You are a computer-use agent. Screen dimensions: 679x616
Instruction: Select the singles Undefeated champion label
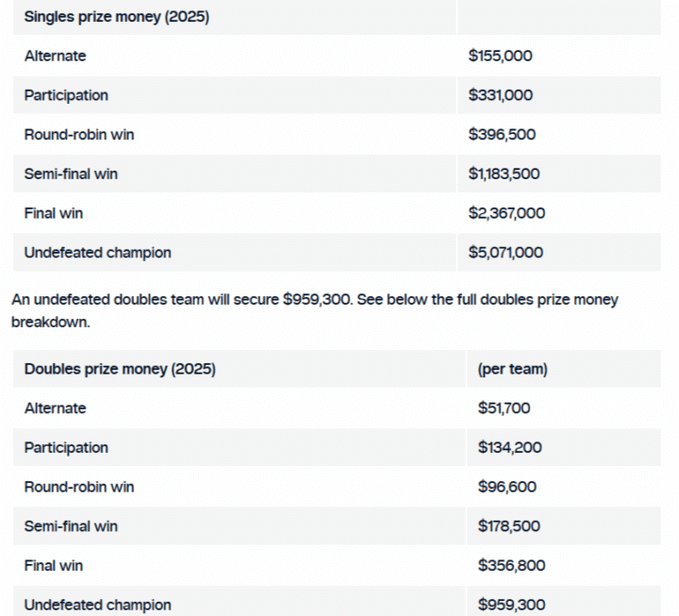[x=98, y=253]
